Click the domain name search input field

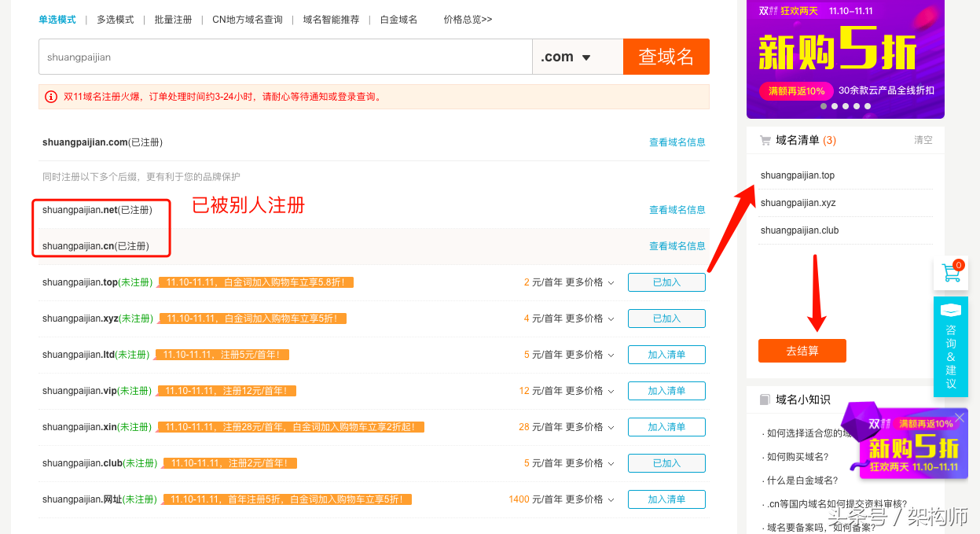pyautogui.click(x=285, y=57)
